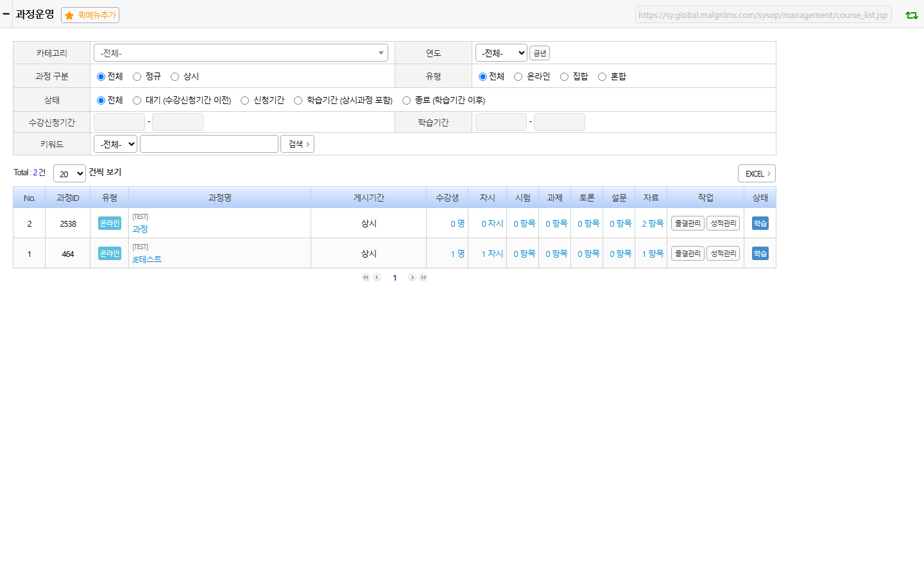
Task: Click 학습기간 end date field
Action: click(x=560, y=122)
